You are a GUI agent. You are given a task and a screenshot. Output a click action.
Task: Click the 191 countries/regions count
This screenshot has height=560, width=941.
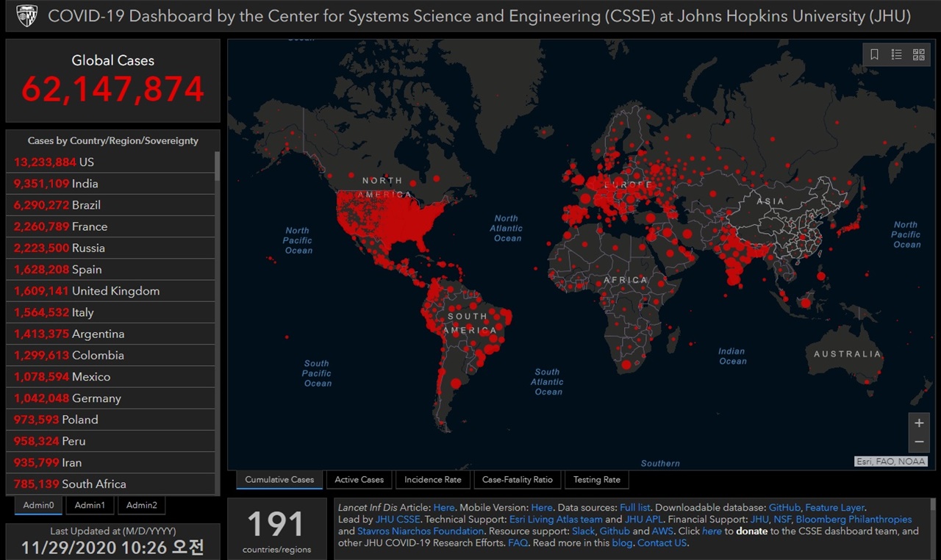[x=276, y=524]
